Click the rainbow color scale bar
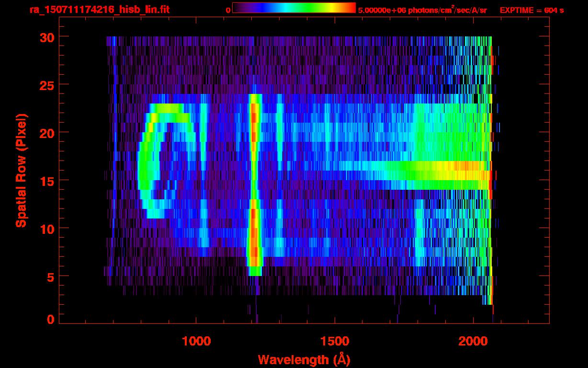 [294, 8]
